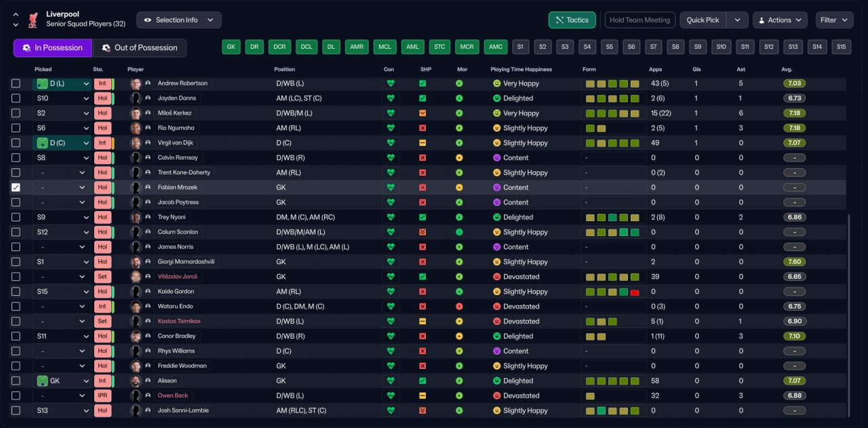Click the orange sharpness icon for Miloš Kerkez
Screen dimensions: 868x428
click(x=422, y=113)
